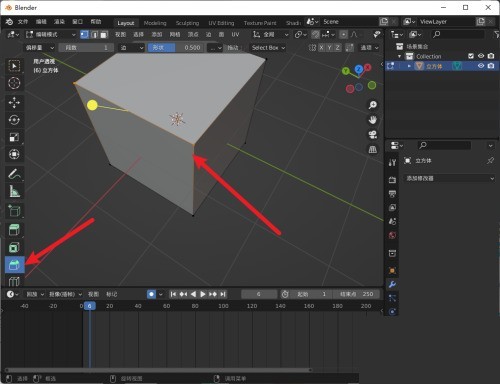
Task: Click the 0.500 形状 shape slider
Action: click(175, 48)
